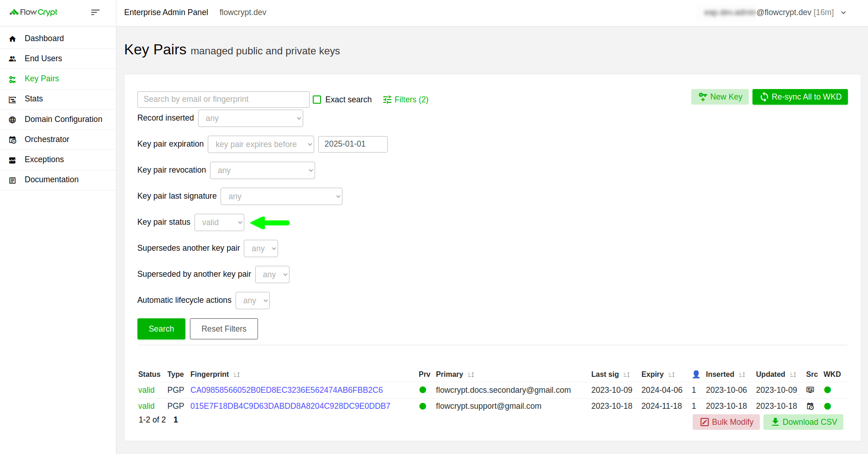
Task: Click the Key Pairs key icon
Action: (12, 79)
